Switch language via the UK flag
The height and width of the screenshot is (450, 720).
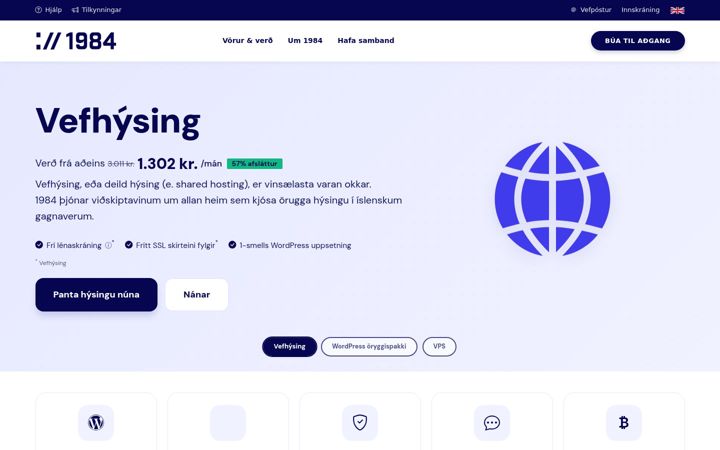tap(677, 10)
